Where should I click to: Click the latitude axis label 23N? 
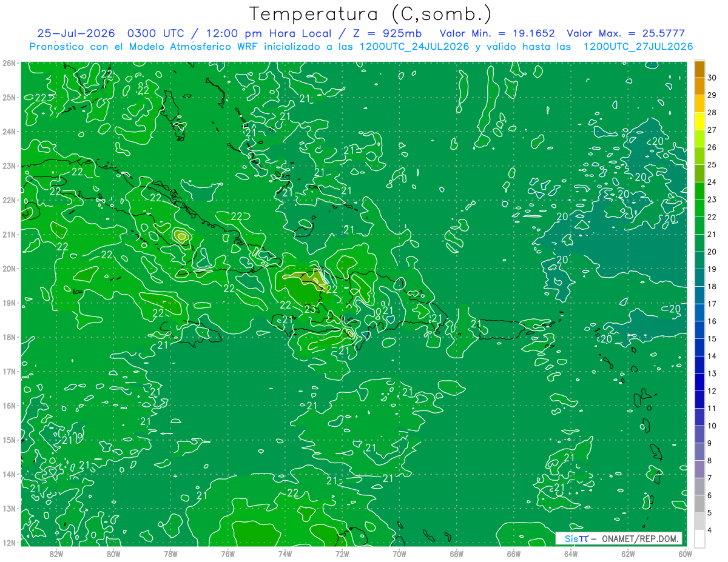point(8,166)
